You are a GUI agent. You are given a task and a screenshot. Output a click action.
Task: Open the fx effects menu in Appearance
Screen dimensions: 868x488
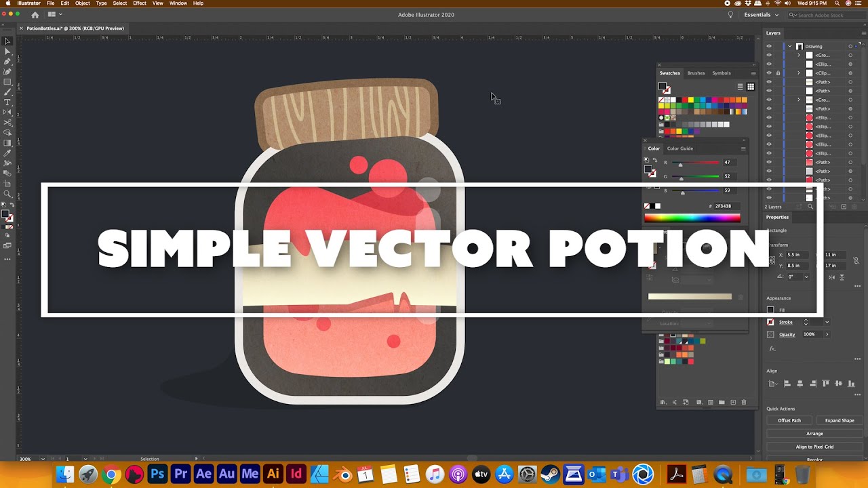[772, 348]
